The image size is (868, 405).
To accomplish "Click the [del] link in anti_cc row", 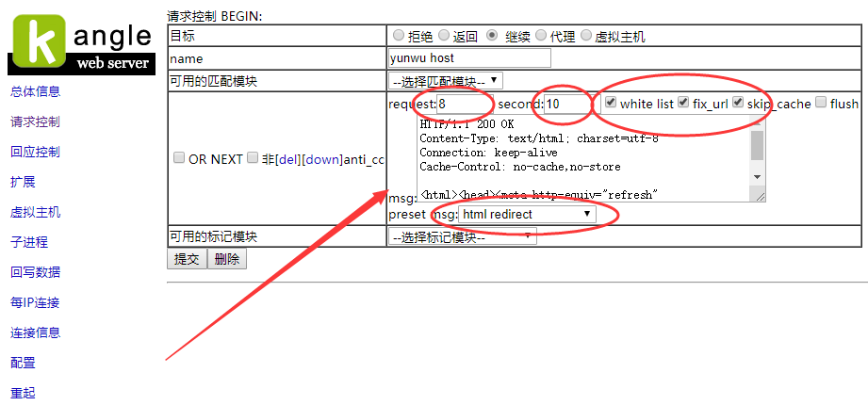I will [289, 159].
